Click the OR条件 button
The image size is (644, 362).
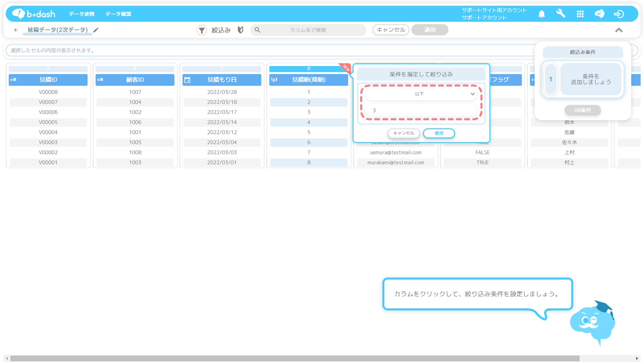click(582, 110)
